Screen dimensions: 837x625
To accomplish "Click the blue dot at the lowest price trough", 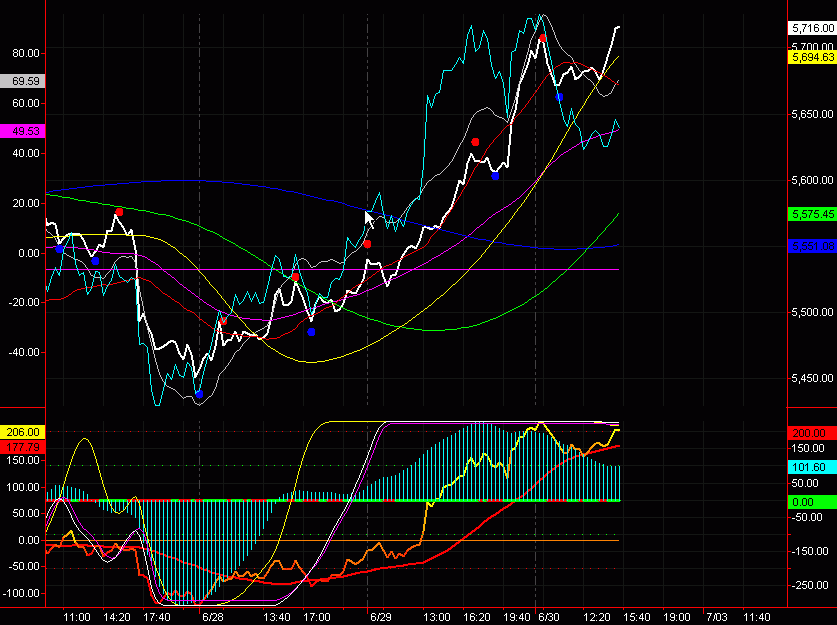I will [199, 394].
